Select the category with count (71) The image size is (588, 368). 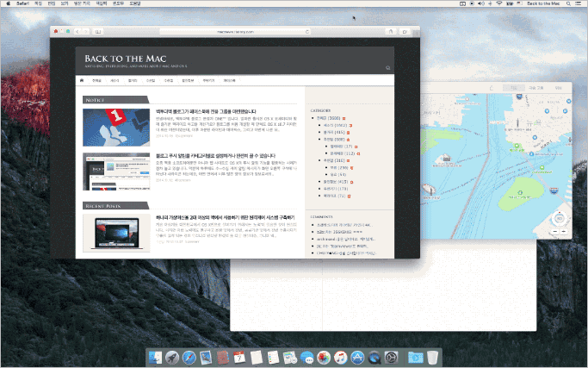335,196
